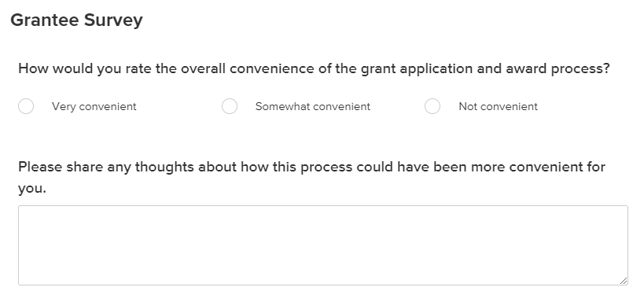The image size is (644, 302).
Task: Select the Very convenient radio button
Action: 26,106
